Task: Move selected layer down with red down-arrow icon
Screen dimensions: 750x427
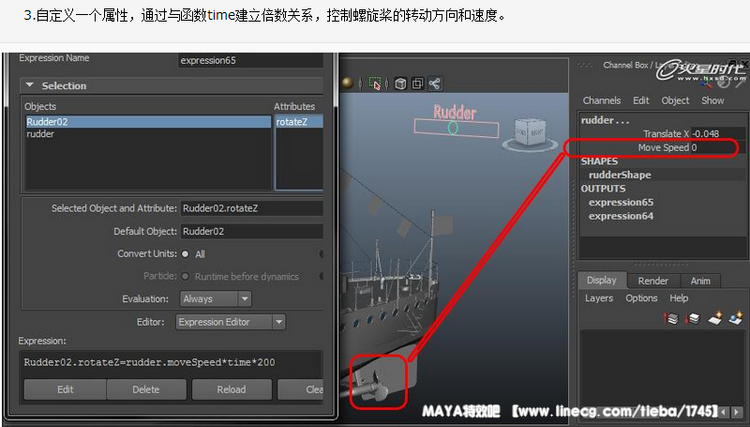Action: [x=693, y=318]
